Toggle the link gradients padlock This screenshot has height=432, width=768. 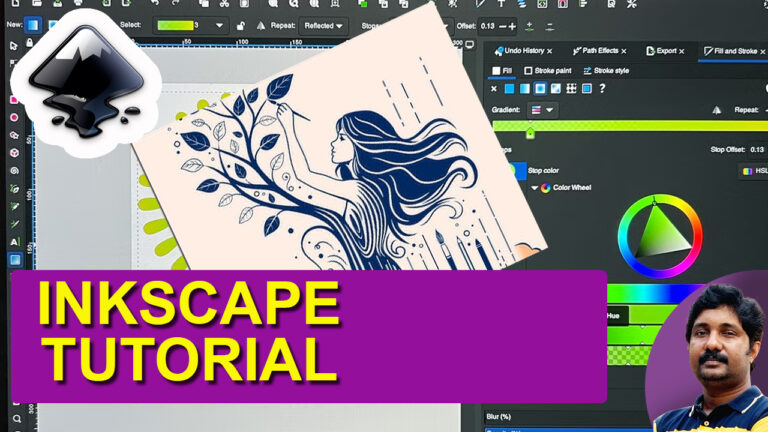click(x=240, y=26)
